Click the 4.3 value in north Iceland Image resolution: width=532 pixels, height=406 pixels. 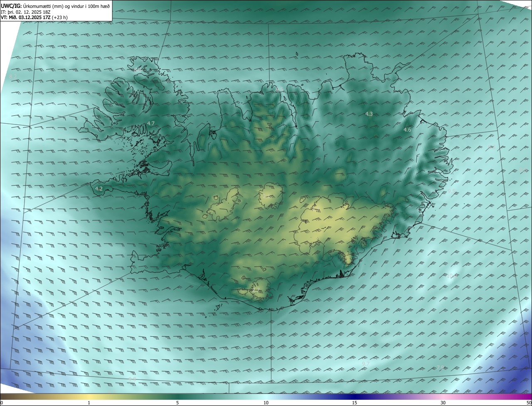[369, 114]
